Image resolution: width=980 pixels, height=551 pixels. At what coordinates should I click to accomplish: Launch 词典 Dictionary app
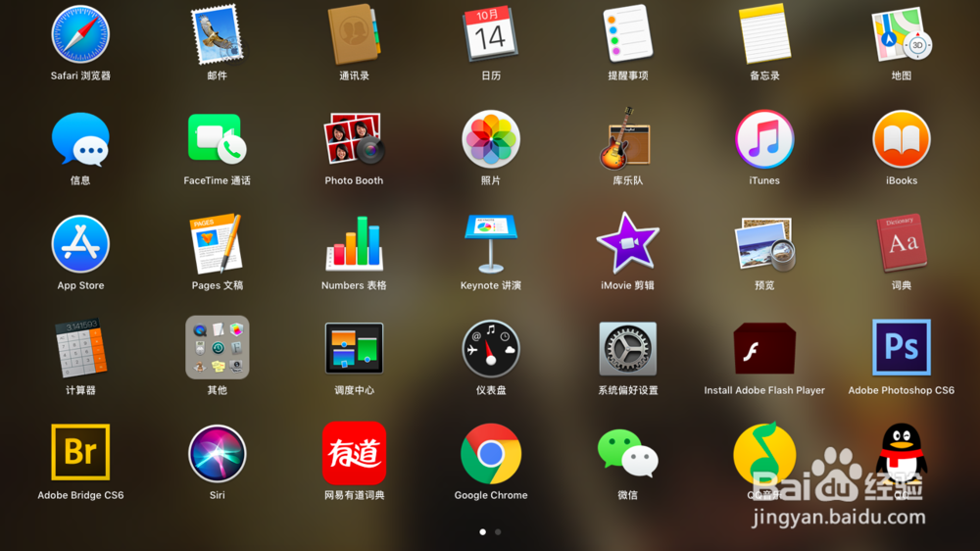tap(902, 244)
